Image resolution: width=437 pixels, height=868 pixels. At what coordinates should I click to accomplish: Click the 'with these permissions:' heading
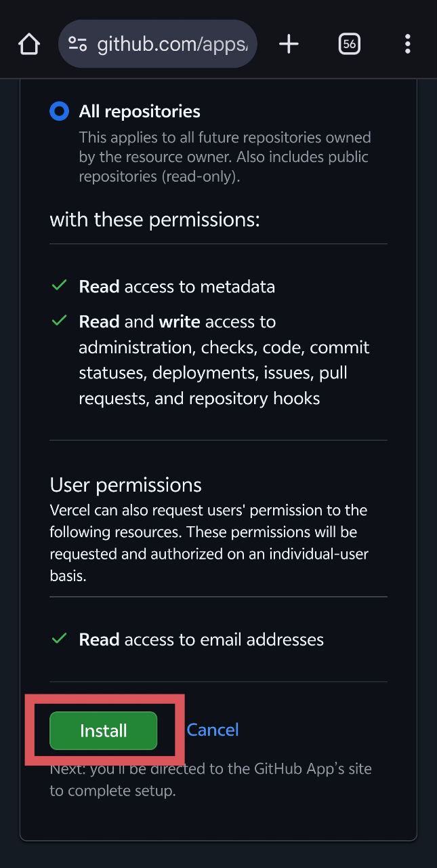pos(155,220)
